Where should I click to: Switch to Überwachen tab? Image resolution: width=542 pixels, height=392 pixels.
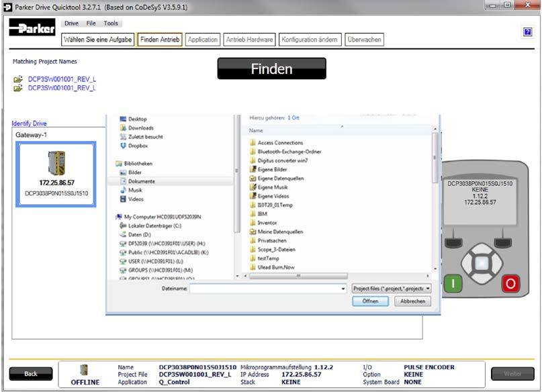click(x=364, y=40)
